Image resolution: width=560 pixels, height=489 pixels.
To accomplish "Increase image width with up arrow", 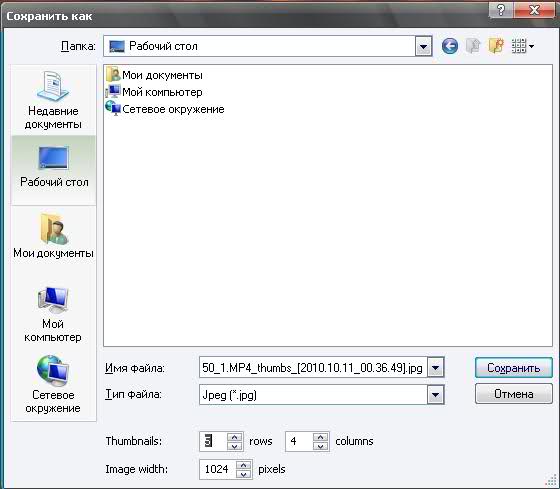I will (244, 465).
